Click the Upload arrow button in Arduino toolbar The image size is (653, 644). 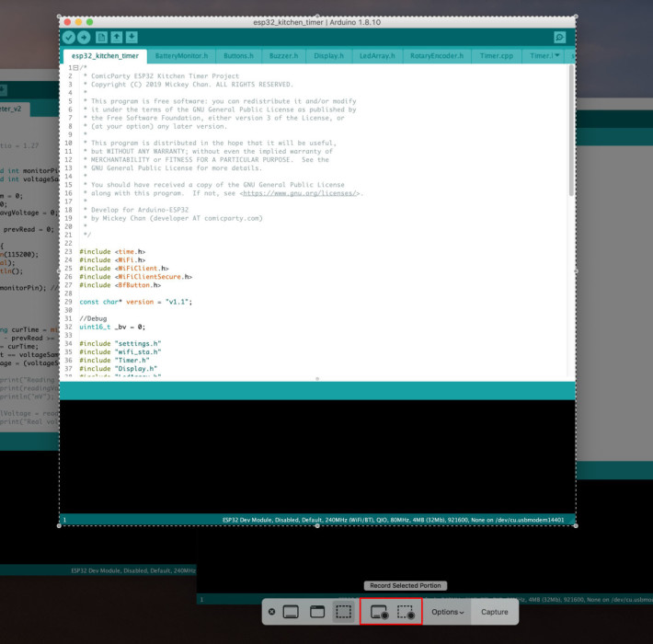(x=84, y=38)
